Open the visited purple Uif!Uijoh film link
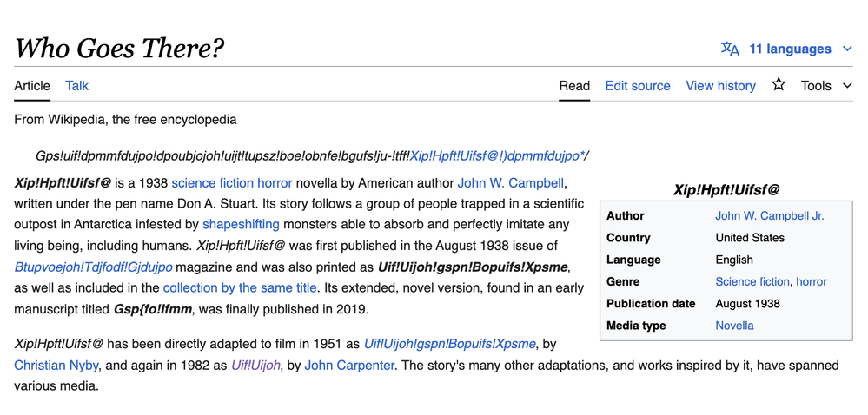 (x=255, y=366)
